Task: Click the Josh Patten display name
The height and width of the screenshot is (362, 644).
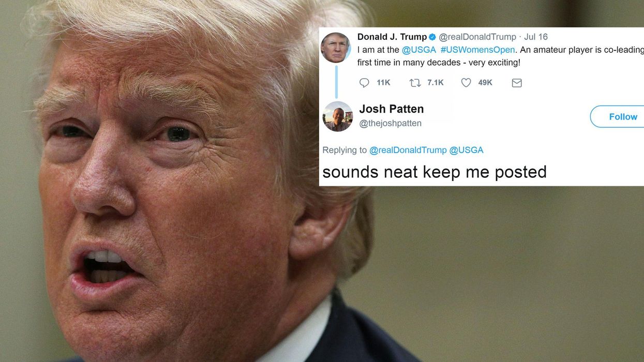Action: (392, 109)
